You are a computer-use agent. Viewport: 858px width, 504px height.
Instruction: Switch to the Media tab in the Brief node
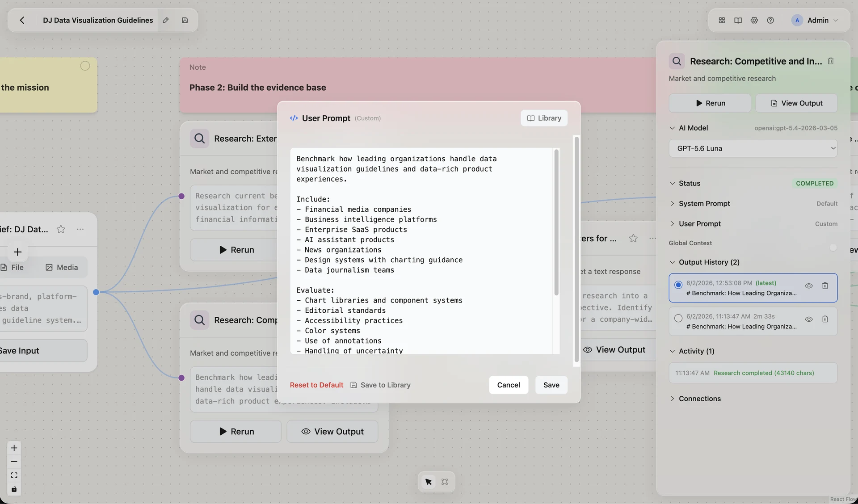tap(62, 267)
